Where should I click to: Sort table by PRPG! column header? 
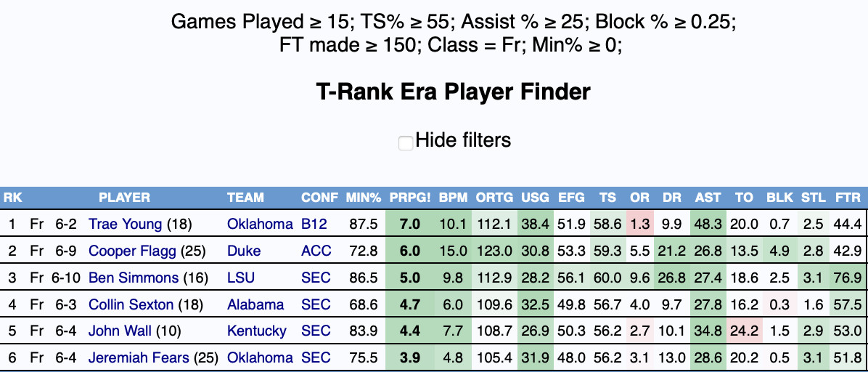click(x=410, y=198)
